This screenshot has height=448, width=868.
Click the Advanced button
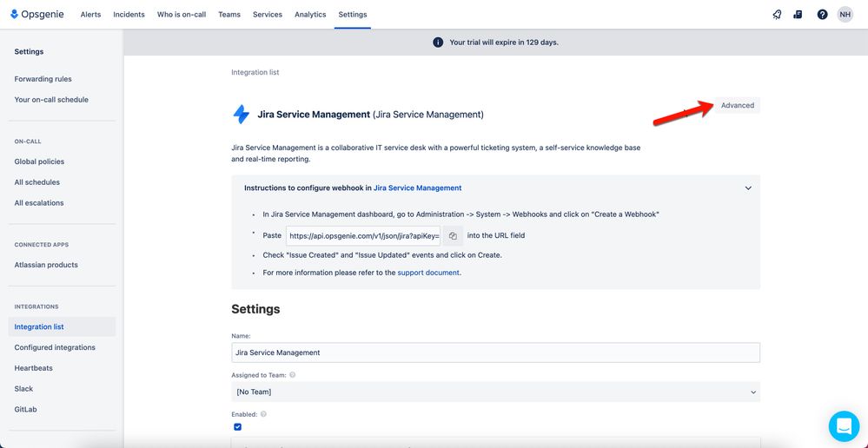[x=738, y=105]
